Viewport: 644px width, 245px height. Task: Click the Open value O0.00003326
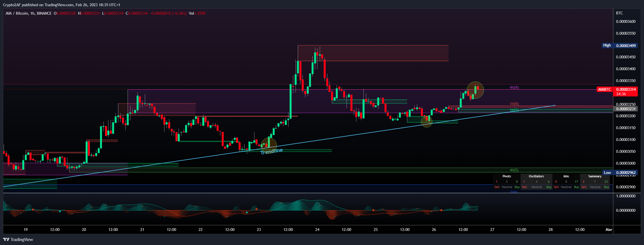click(x=65, y=13)
